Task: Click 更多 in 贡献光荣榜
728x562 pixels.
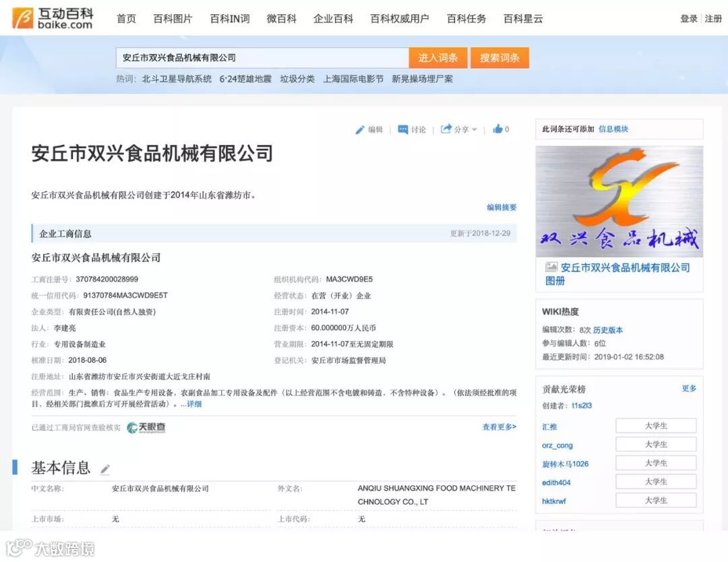Action: (x=689, y=388)
